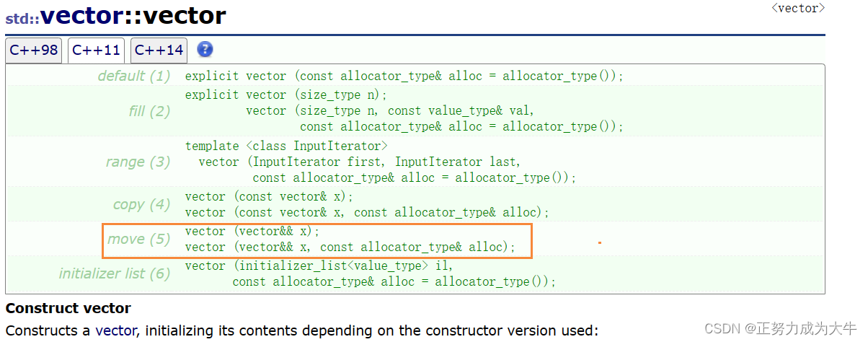The height and width of the screenshot is (342, 868).
Task: Select the C++11 tab
Action: [x=97, y=51]
